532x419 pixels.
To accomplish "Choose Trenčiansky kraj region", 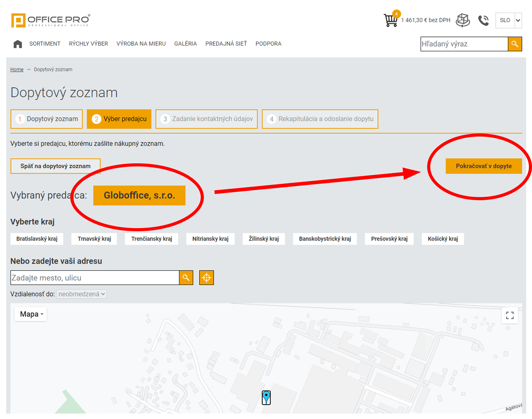I will click(x=152, y=239).
